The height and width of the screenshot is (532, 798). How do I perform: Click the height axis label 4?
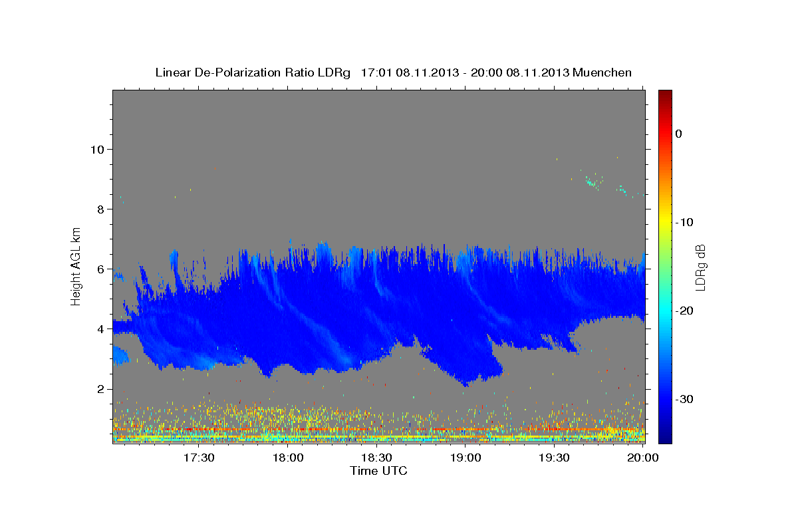click(x=100, y=329)
